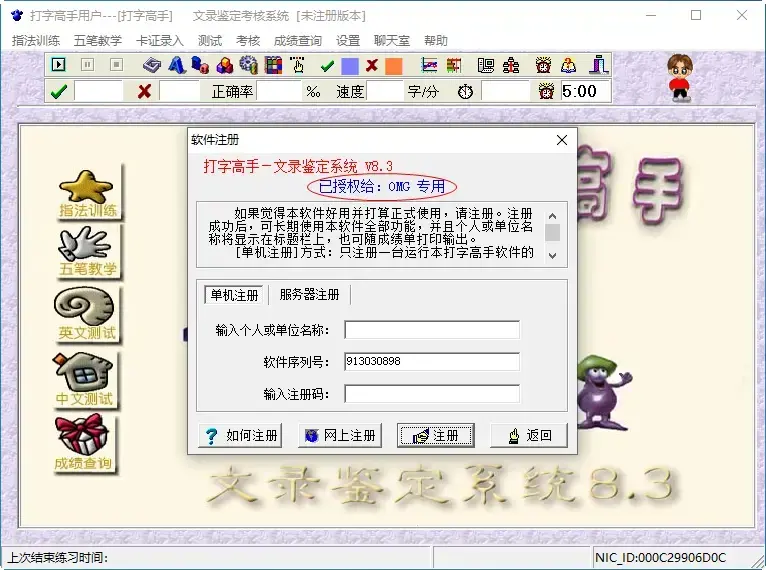The height and width of the screenshot is (570, 766).
Task: Click the line chart toolbar icon
Action: [429, 65]
